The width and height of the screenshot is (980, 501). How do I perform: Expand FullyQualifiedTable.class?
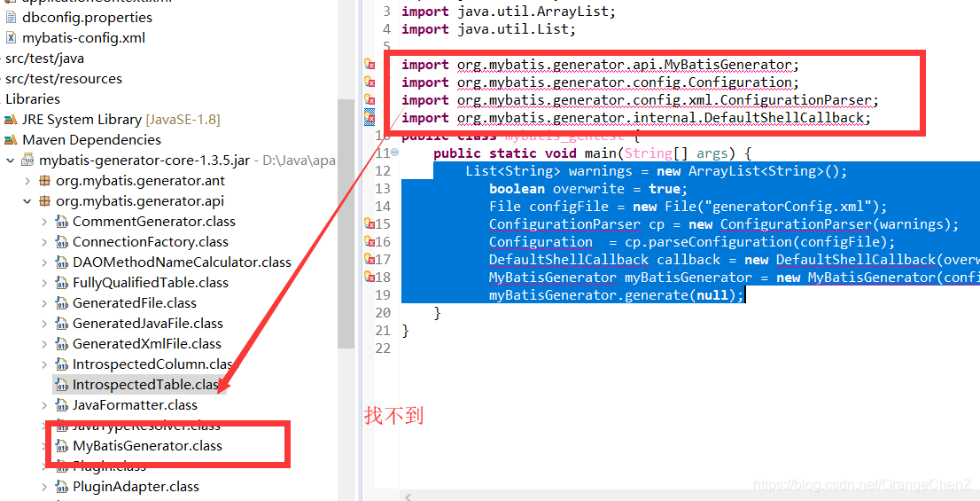point(43,283)
